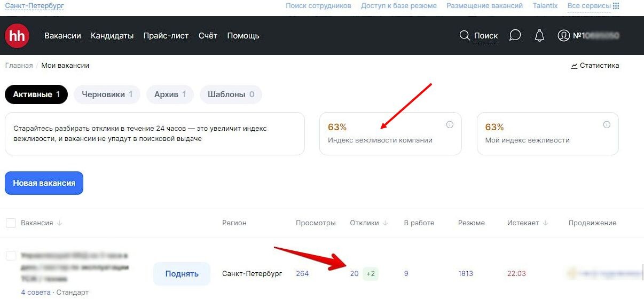This screenshot has height=300, width=644.
Task: Open Резюме count 1813
Action: tap(466, 274)
